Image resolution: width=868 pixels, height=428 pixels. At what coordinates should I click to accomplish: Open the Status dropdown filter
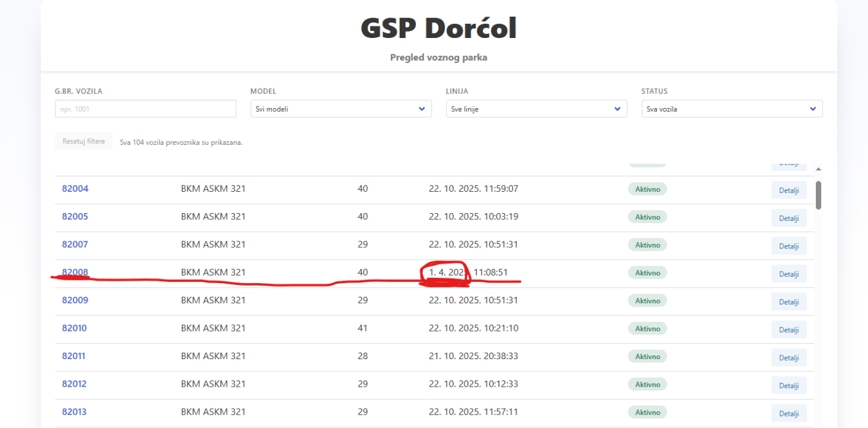(731, 109)
